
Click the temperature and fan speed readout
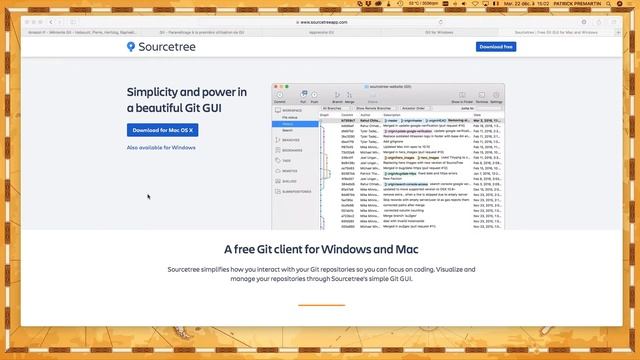tap(423, 4)
